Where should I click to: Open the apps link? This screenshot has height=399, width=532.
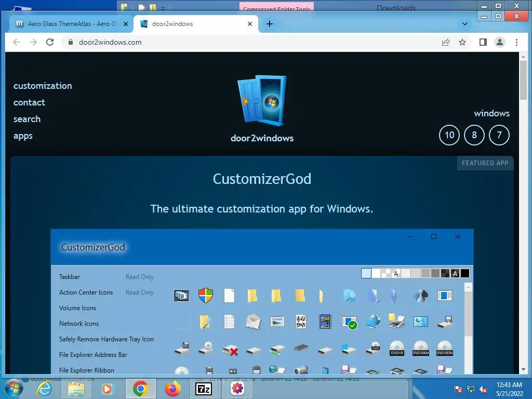[23, 136]
